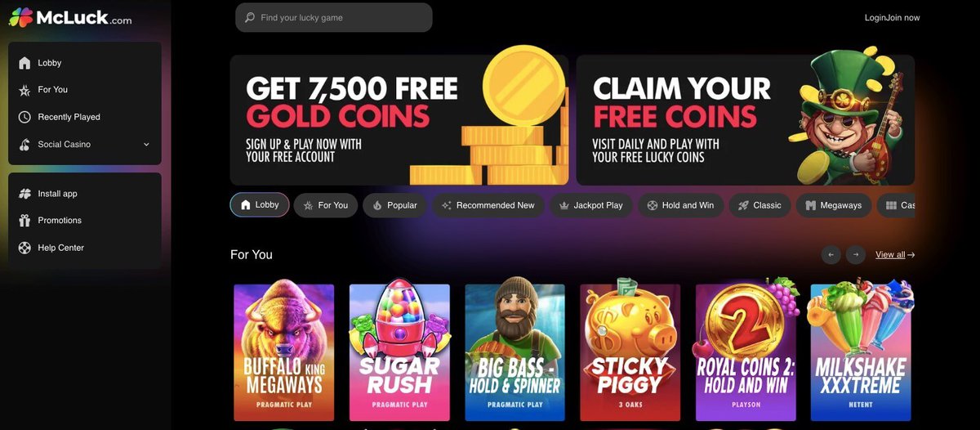The width and height of the screenshot is (980, 430).
Task: Click the Join now link
Action: 903,18
